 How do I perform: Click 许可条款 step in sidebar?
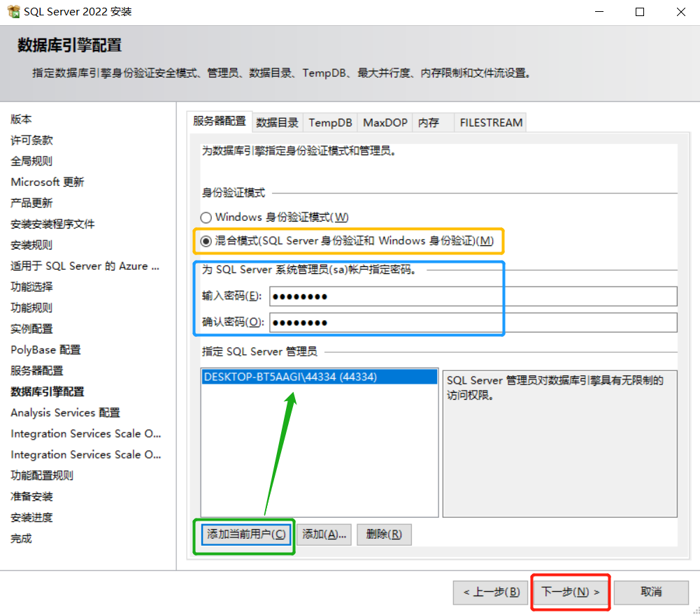pos(31,140)
